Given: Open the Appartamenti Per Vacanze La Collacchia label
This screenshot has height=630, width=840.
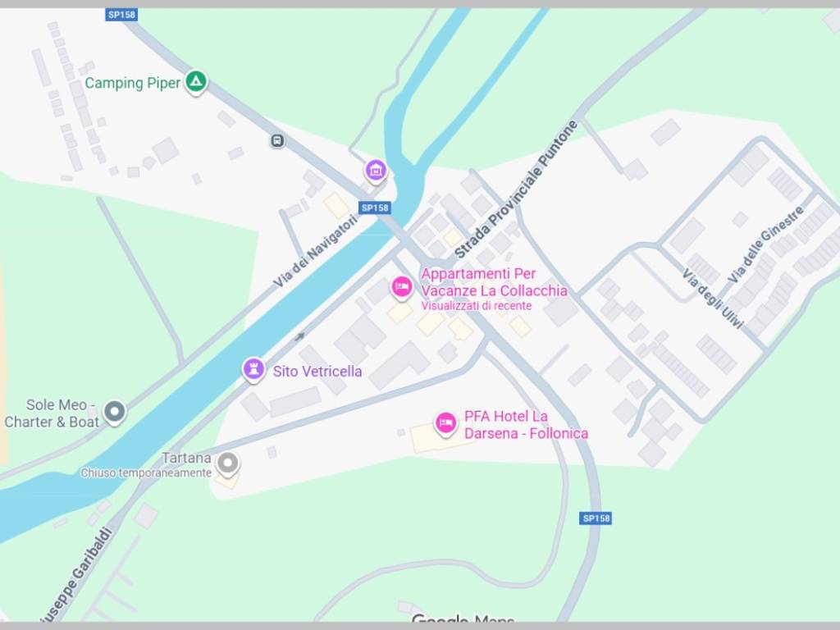Looking at the screenshot, I should coord(494,282).
